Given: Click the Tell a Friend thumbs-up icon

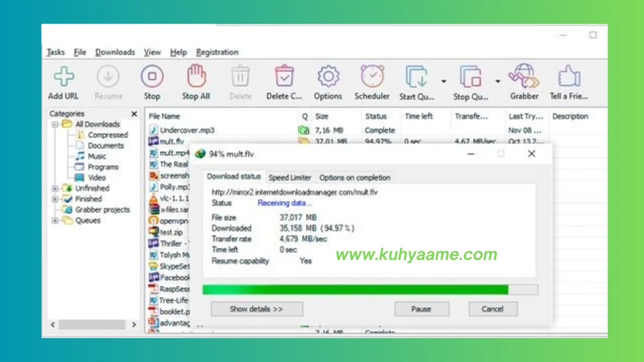Looking at the screenshot, I should (x=569, y=77).
